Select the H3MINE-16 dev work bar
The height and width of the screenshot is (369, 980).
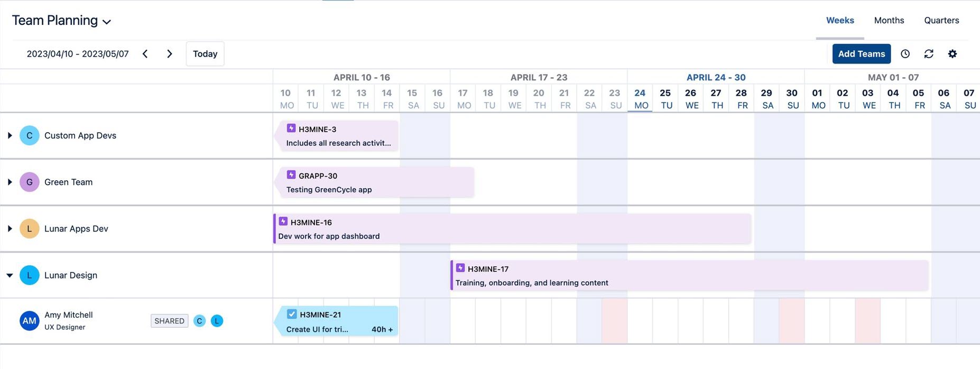[512, 229]
